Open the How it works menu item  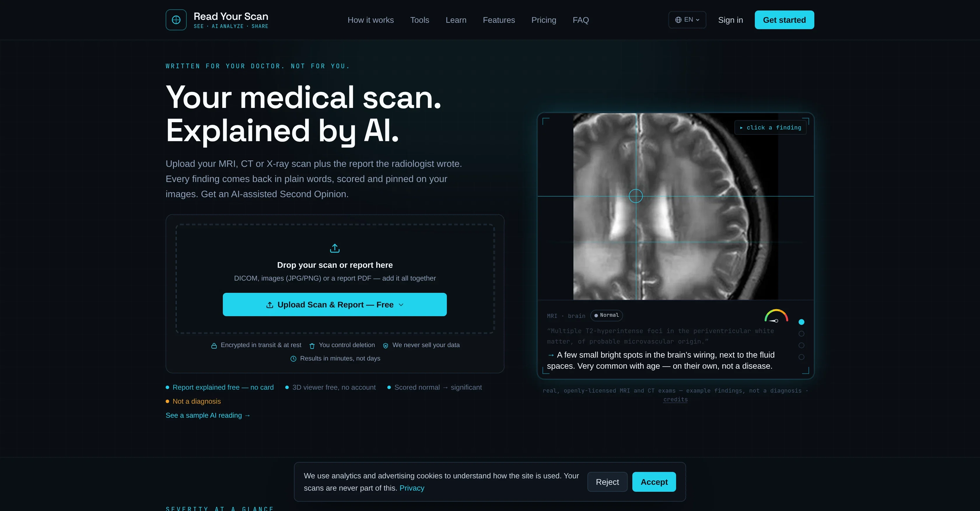tap(370, 20)
